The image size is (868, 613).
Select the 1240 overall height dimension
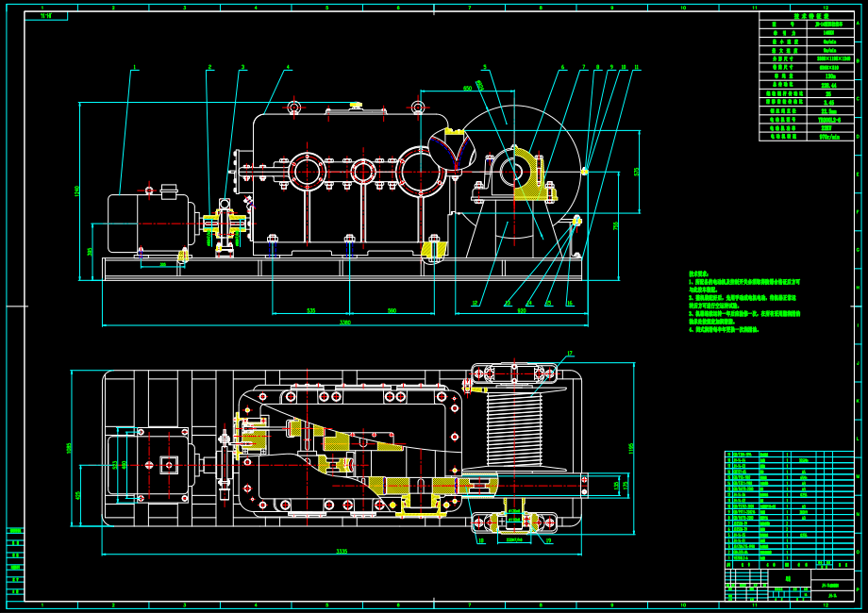point(77,191)
